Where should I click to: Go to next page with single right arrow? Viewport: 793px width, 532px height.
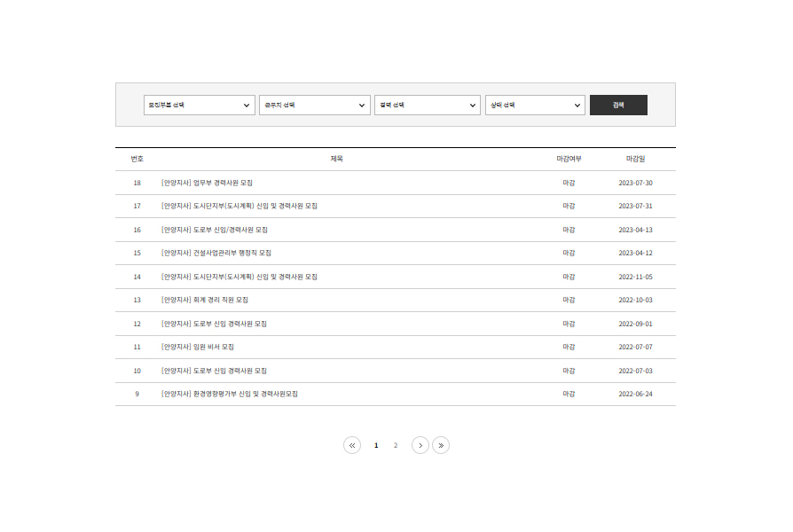click(420, 445)
